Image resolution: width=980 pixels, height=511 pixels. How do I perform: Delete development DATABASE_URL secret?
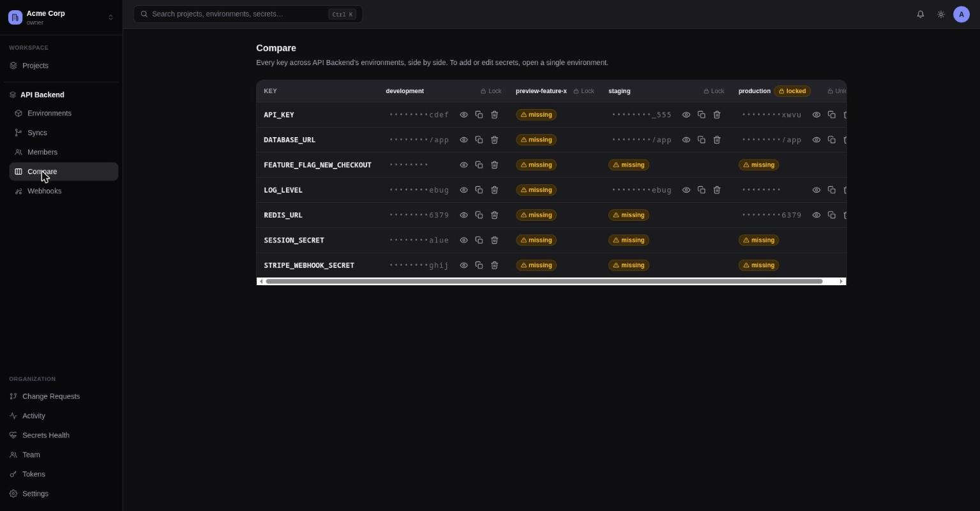click(x=494, y=140)
